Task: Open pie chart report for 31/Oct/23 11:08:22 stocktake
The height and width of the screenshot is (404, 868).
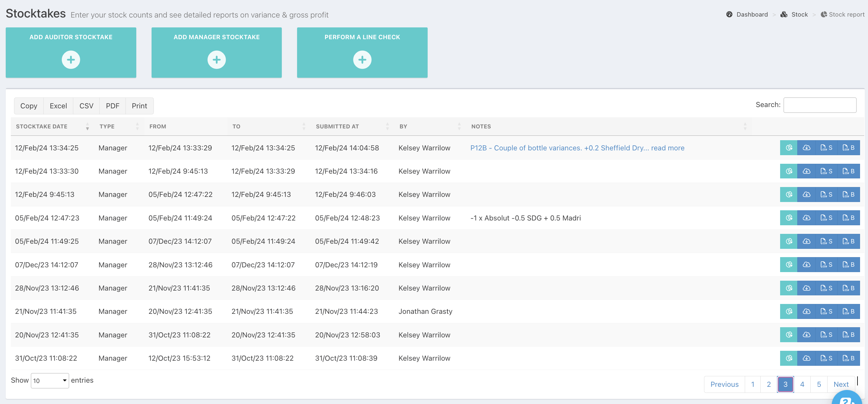Action: coord(789,358)
